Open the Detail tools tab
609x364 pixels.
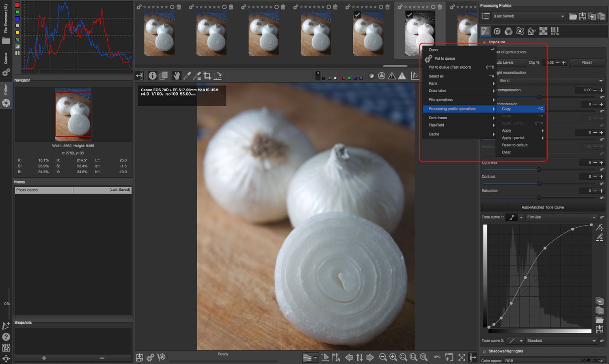pos(498,31)
